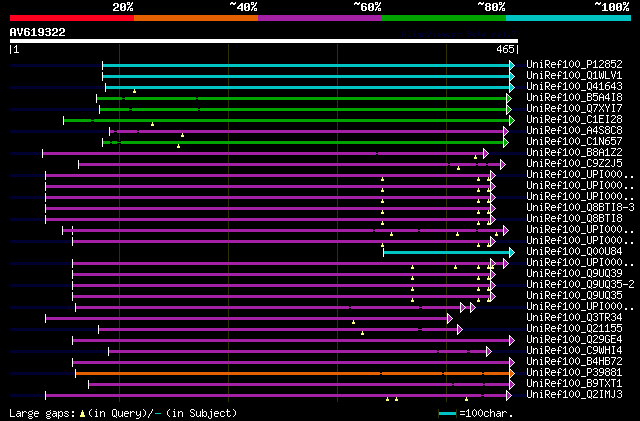Image resolution: width=640 pixels, height=421 pixels.
Task: Click the green ~80% legend segment
Action: click(444, 18)
